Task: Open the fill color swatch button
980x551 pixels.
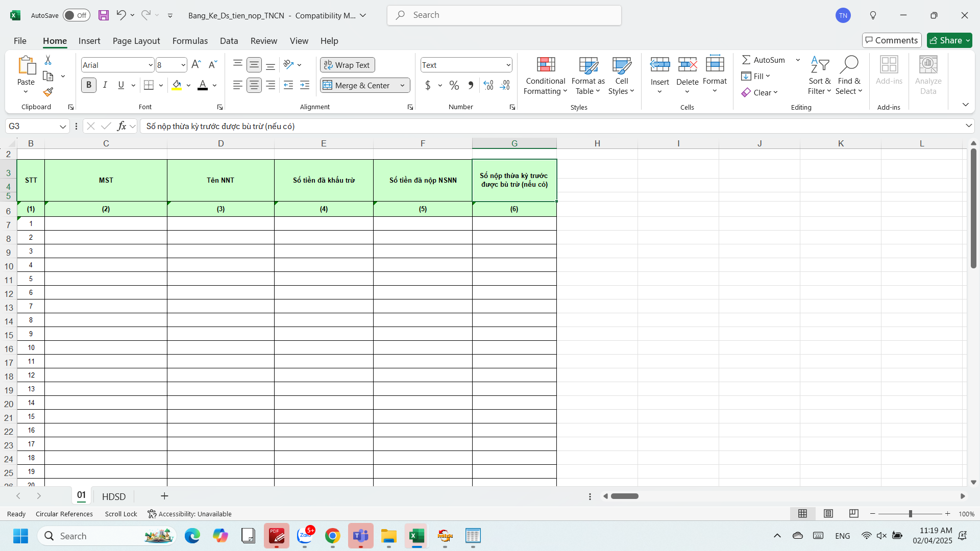Action: pos(177,85)
